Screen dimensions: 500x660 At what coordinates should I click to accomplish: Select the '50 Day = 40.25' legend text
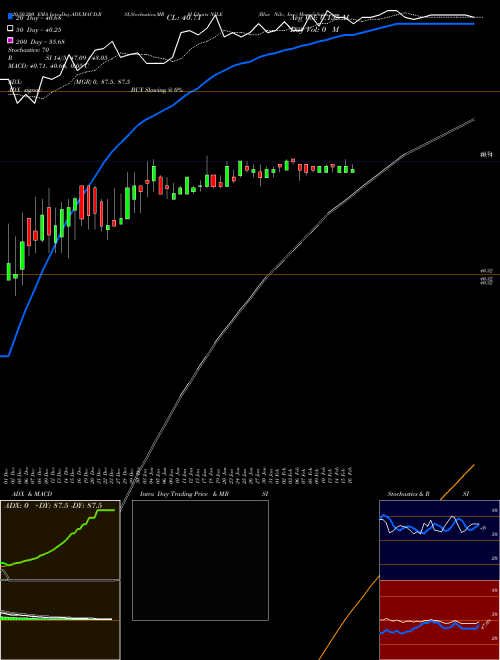38,30
